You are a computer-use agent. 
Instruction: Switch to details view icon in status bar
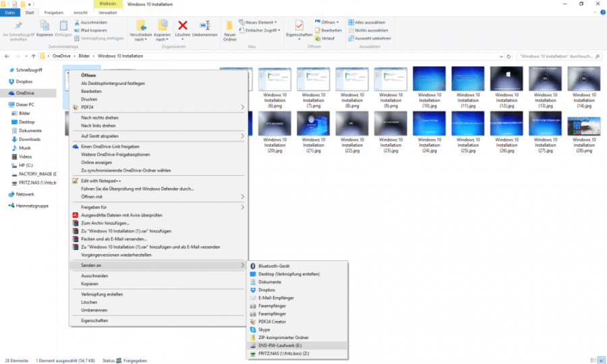(x=594, y=361)
